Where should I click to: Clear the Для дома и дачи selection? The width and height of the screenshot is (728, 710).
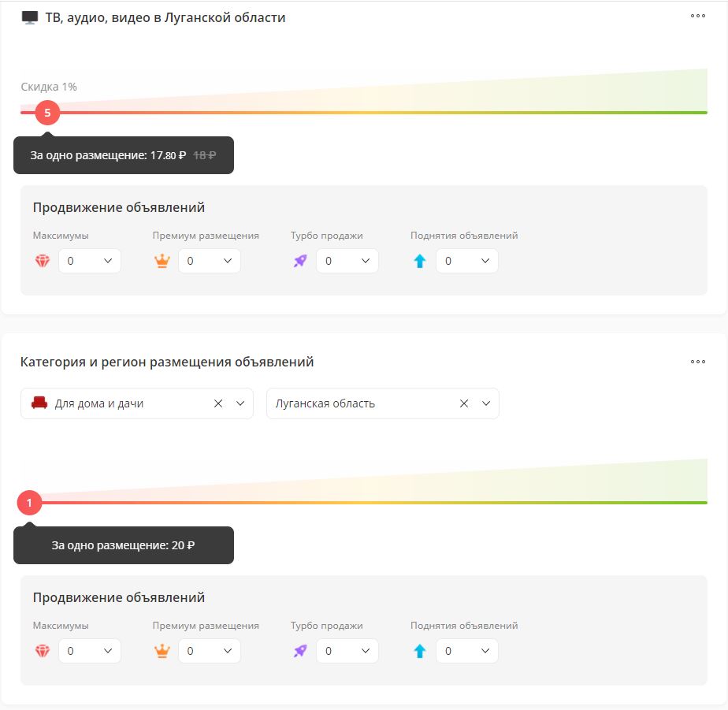(x=218, y=403)
